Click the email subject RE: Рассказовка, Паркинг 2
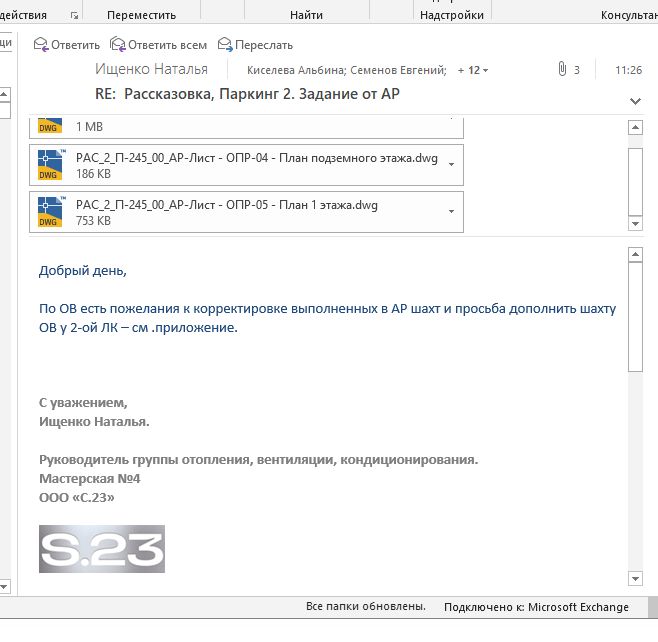The image size is (658, 642). [247, 94]
